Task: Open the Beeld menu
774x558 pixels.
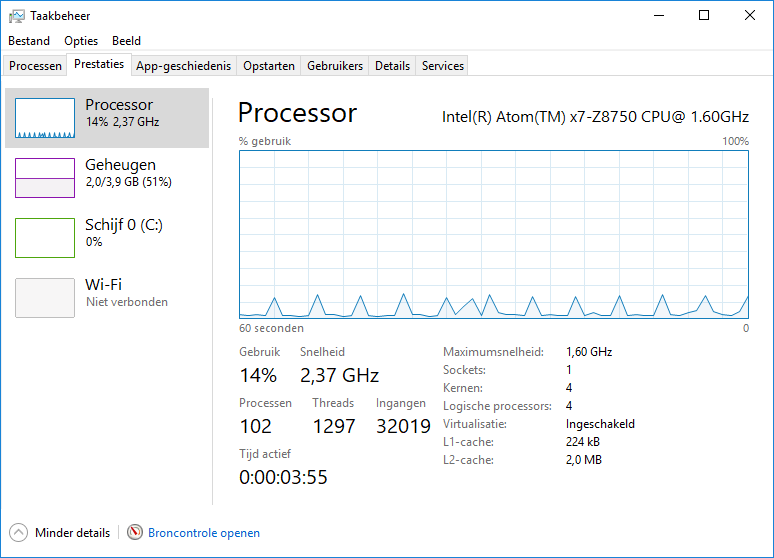Action: click(x=126, y=41)
